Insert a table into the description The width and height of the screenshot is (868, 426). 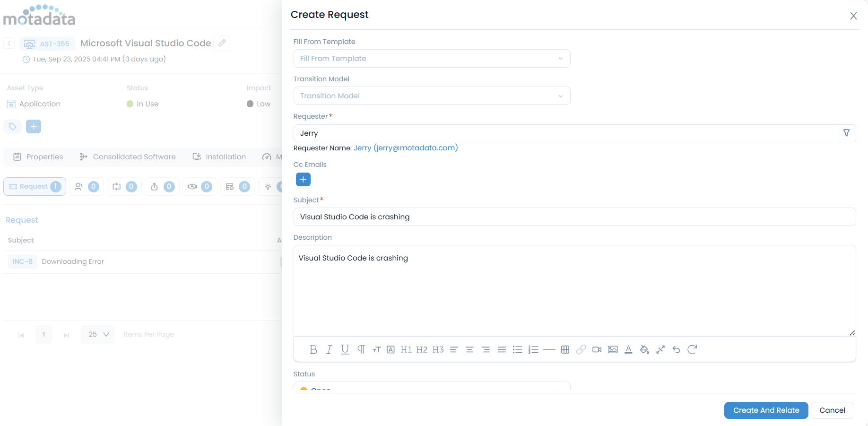click(565, 349)
